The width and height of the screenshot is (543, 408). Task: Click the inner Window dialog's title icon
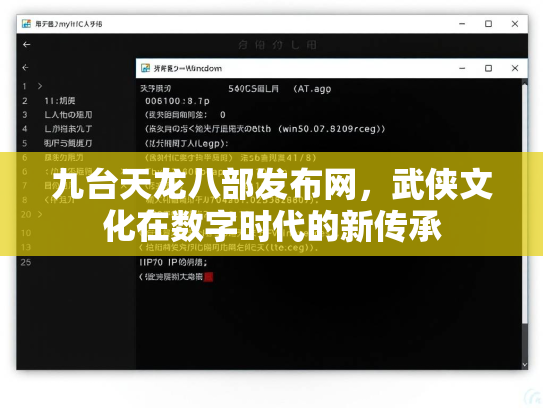pos(145,68)
